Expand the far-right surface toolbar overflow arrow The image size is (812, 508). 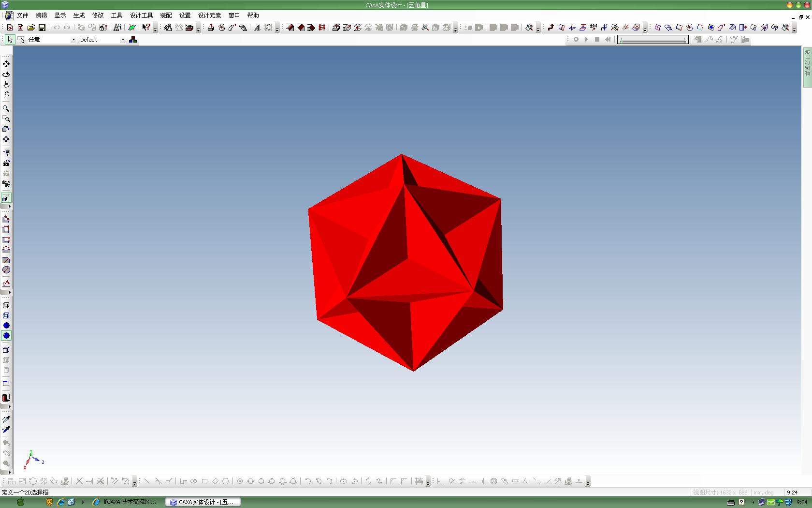(x=795, y=29)
